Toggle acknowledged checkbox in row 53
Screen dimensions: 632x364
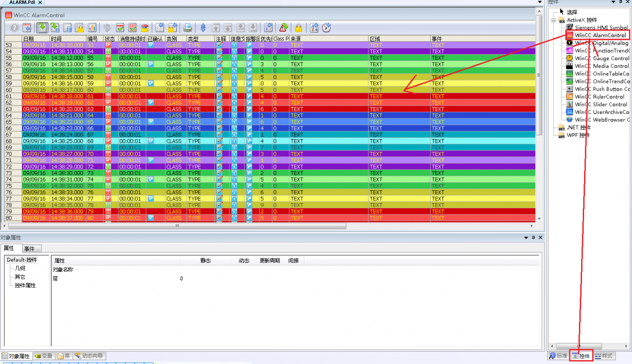[x=151, y=45]
